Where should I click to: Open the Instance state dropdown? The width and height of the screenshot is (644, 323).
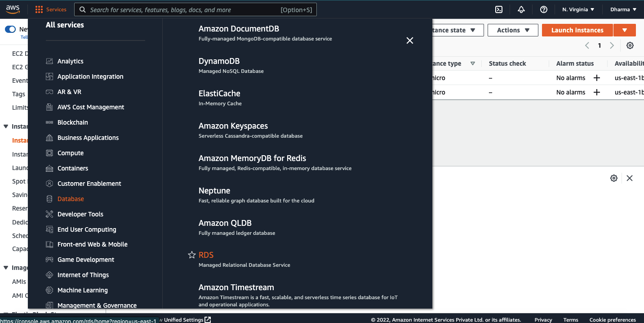458,30
